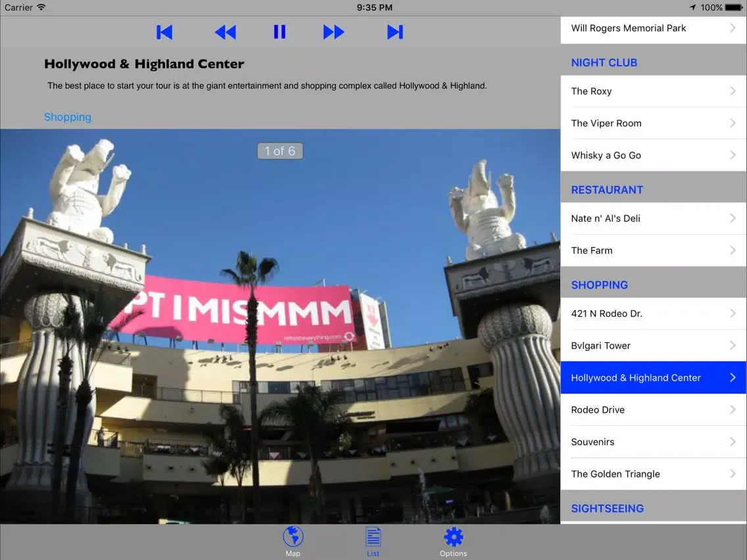Skip to the previous track
747x560 pixels.
click(x=164, y=32)
